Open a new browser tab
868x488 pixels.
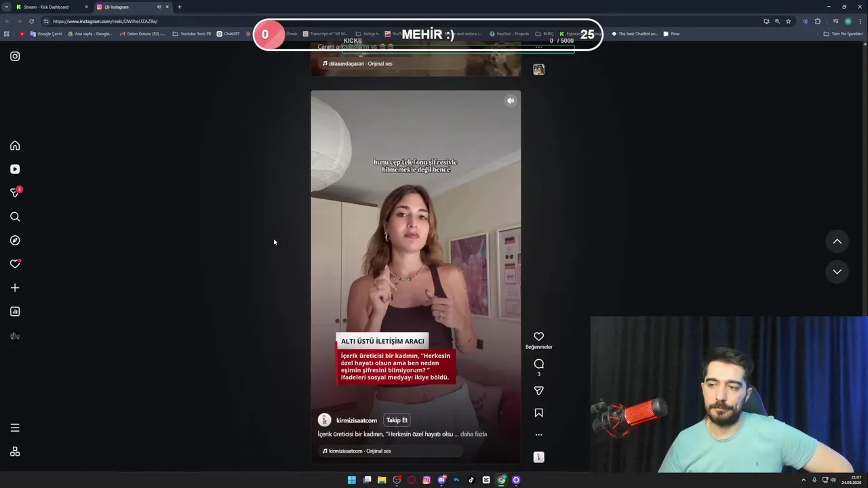pos(179,7)
